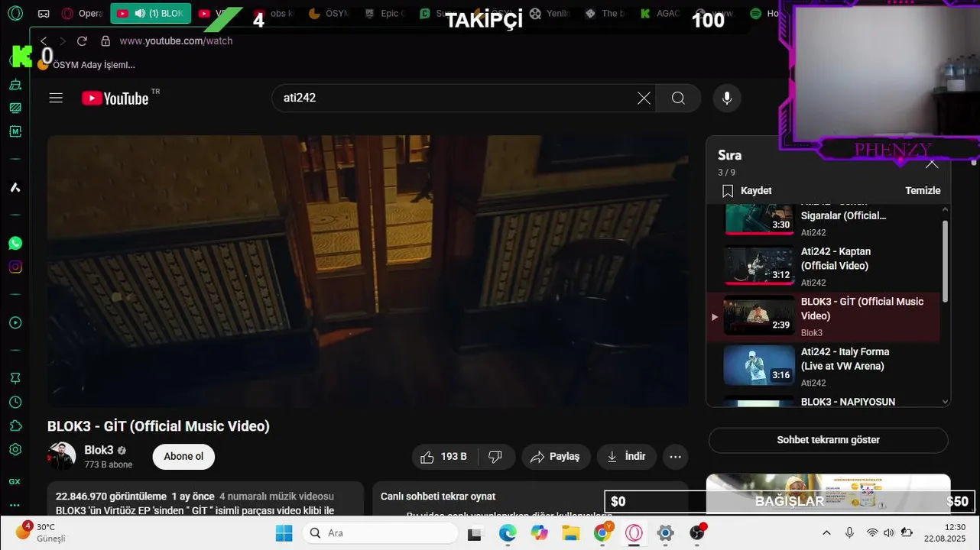Open WhatsApp in the Opera sidebar

tap(15, 243)
